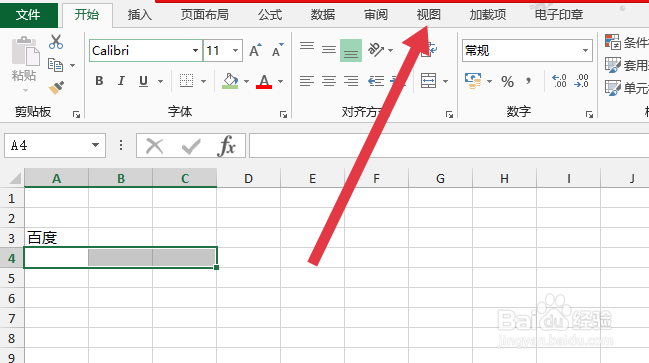This screenshot has height=363, width=649.
Task: Click Decrease Decimal icon
Action: [x=582, y=81]
